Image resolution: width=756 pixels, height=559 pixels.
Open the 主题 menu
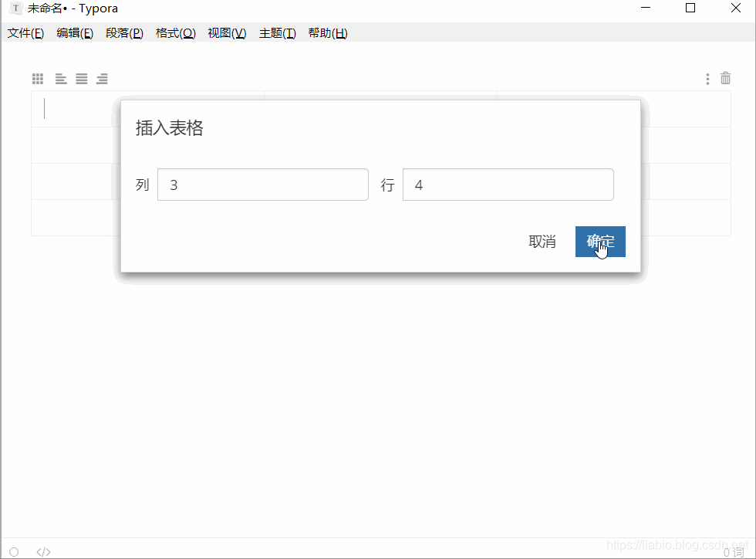point(277,32)
